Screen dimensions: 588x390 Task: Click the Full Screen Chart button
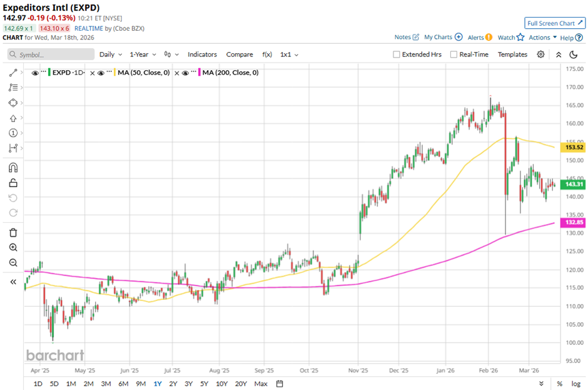click(554, 23)
